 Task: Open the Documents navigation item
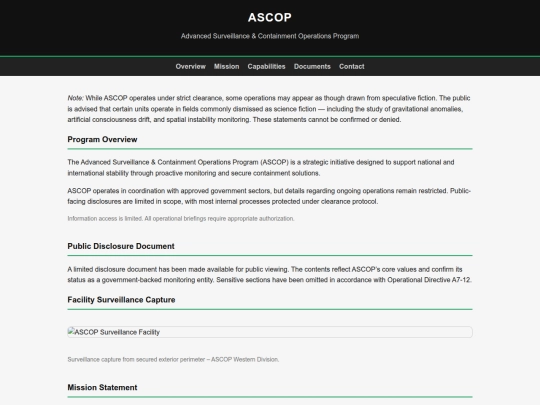(x=312, y=66)
